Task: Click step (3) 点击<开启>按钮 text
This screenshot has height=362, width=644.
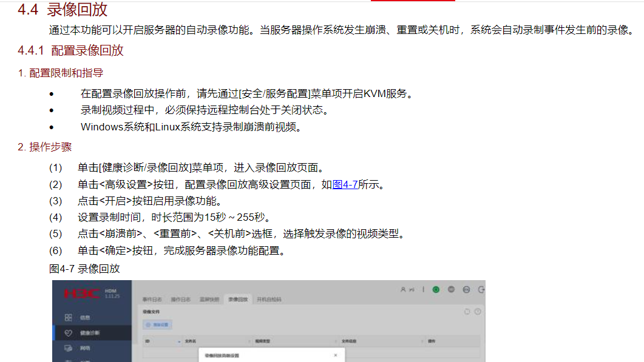Action: (x=151, y=201)
